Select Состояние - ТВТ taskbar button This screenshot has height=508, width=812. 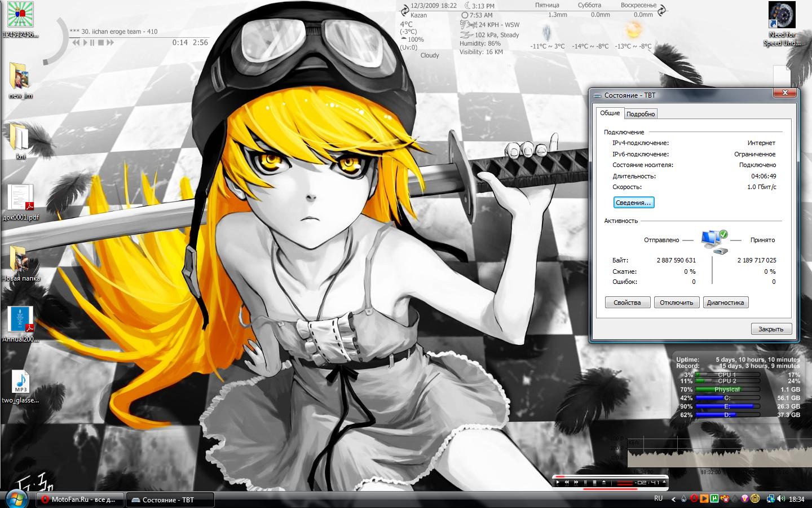[x=170, y=500]
